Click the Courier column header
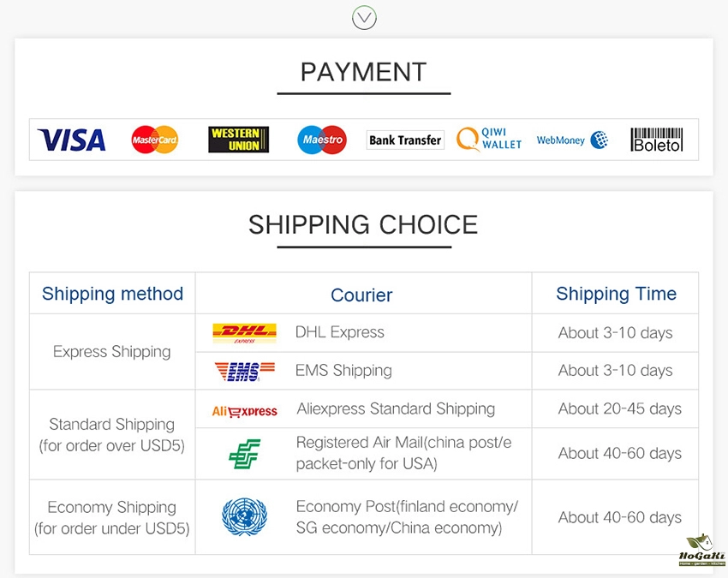Screen dimensions: 728x578 361,295
